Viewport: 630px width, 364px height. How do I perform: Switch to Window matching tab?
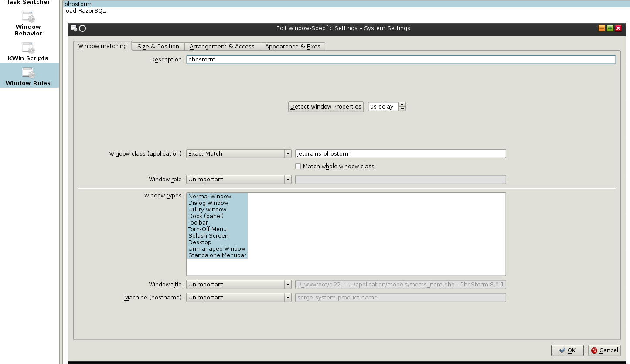(x=102, y=46)
